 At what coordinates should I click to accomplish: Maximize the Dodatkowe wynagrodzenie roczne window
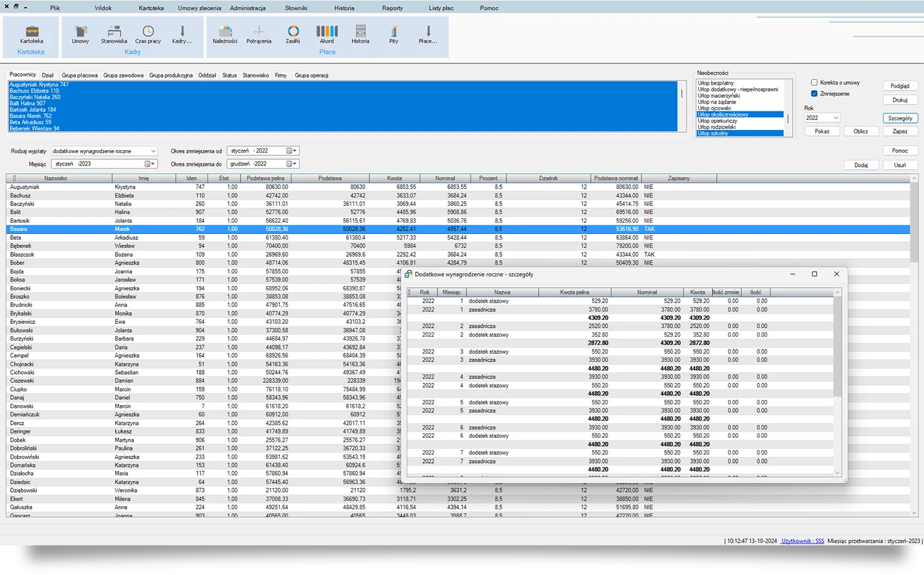tap(814, 274)
